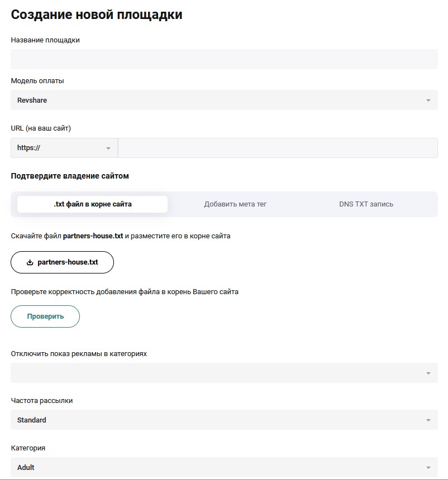Download the partners-house.txt file button
This screenshot has height=480, width=448.
[62, 262]
